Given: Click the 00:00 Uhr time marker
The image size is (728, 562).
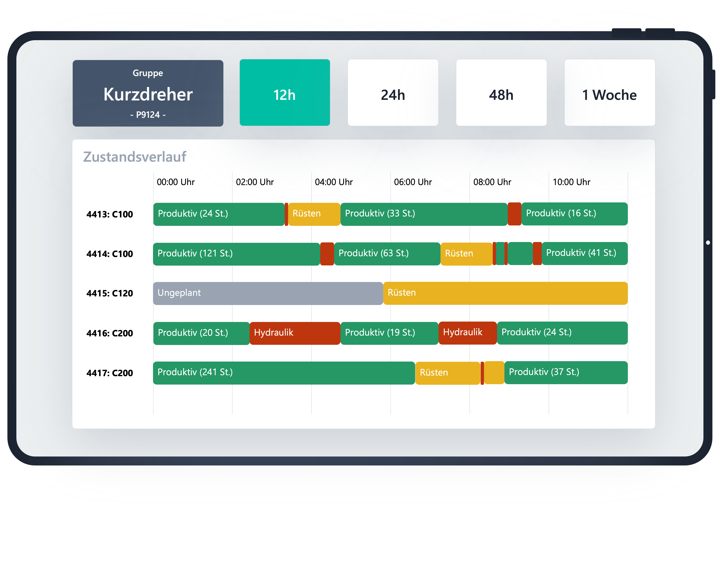Looking at the screenshot, I should [x=176, y=182].
